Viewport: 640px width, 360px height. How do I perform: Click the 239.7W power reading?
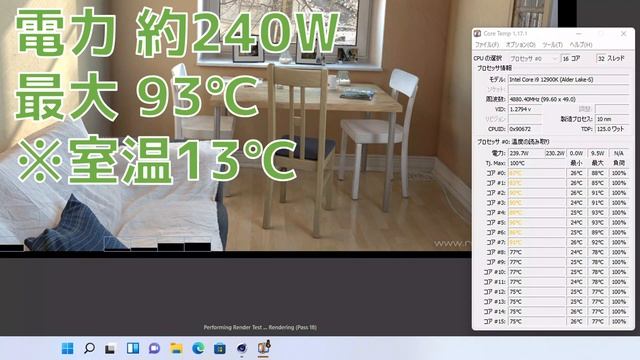(x=526, y=153)
